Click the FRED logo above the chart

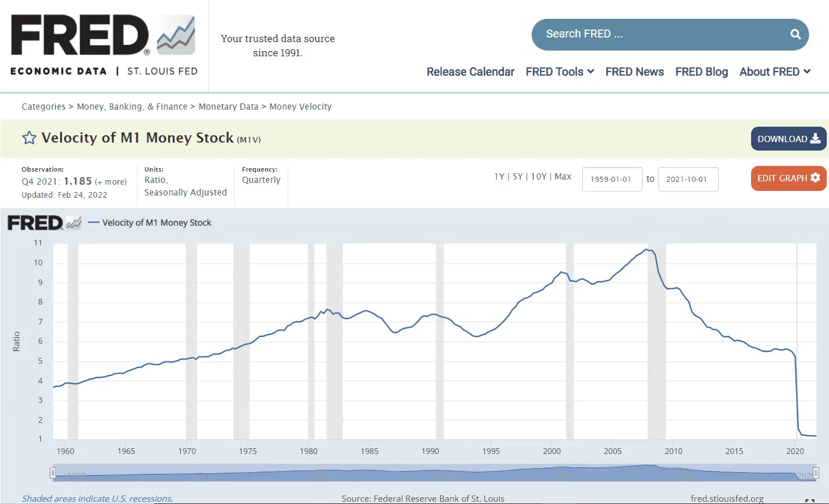[x=44, y=223]
